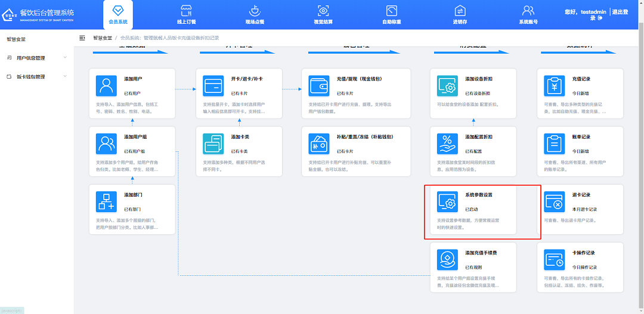Click the 退卡记录 card icon

click(555, 201)
